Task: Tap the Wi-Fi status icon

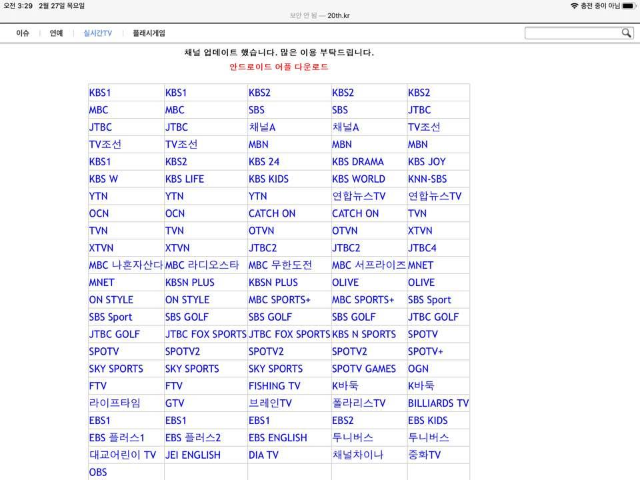Action: pyautogui.click(x=574, y=6)
